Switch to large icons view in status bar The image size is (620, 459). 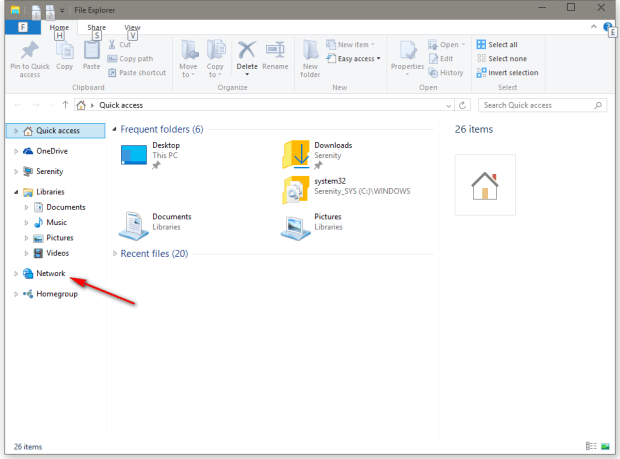[604, 446]
